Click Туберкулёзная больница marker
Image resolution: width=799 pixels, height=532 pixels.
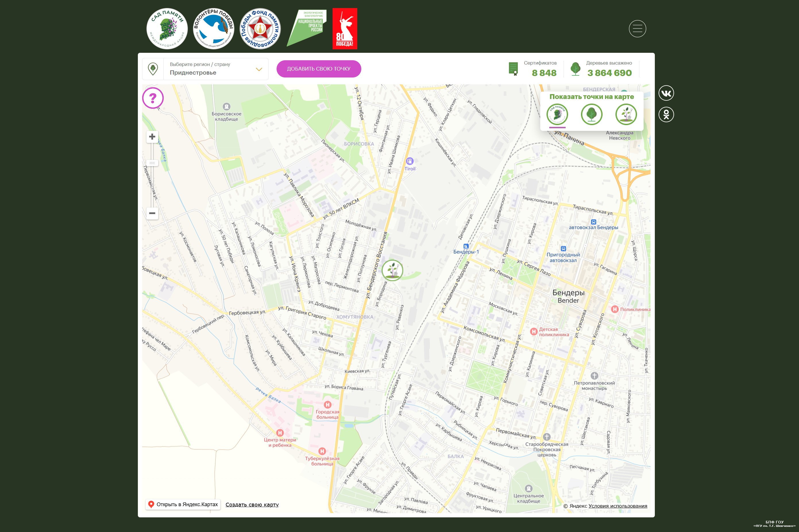[322, 451]
